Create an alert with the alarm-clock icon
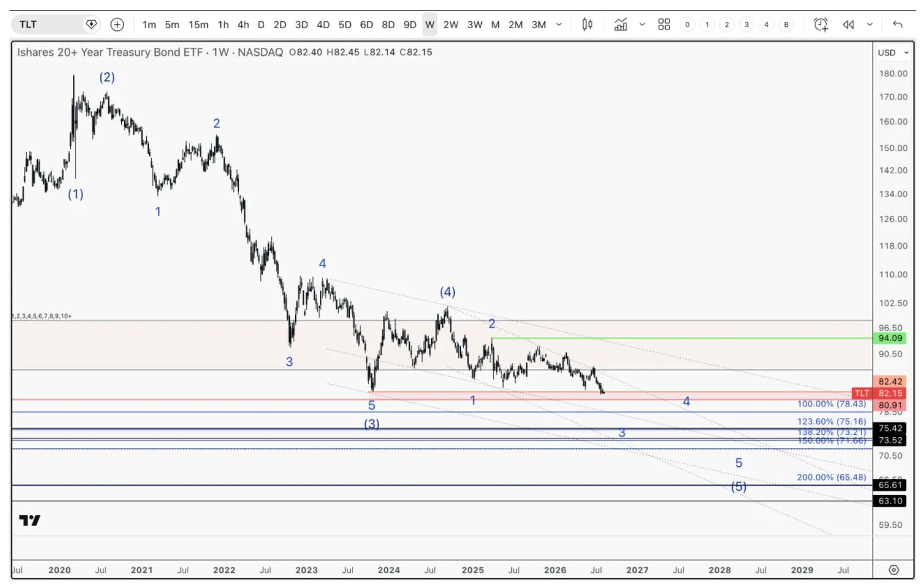The height and width of the screenshot is (587, 924). [821, 24]
